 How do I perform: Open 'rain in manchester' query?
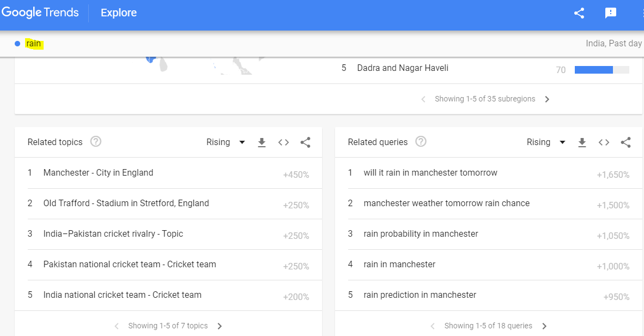[x=399, y=264]
